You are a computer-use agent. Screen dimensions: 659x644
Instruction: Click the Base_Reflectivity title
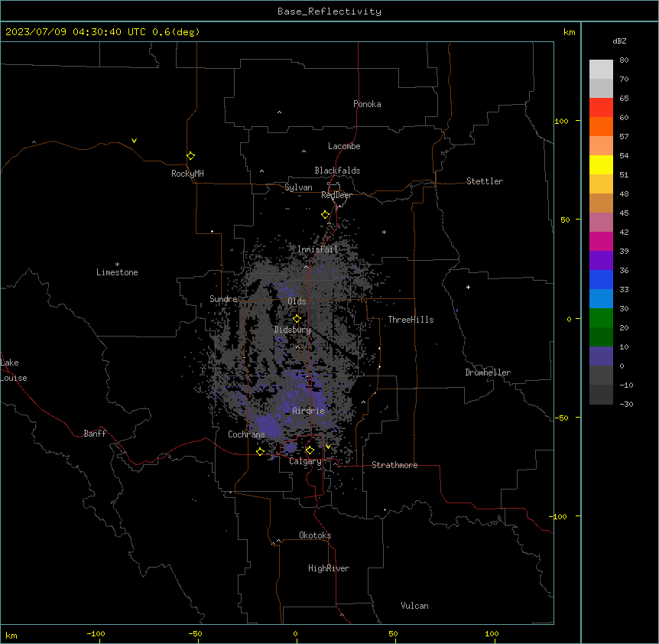329,11
